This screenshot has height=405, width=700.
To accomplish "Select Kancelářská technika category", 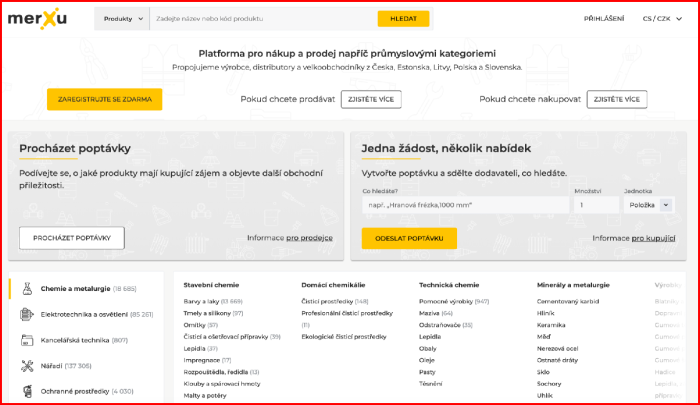I will coord(86,340).
